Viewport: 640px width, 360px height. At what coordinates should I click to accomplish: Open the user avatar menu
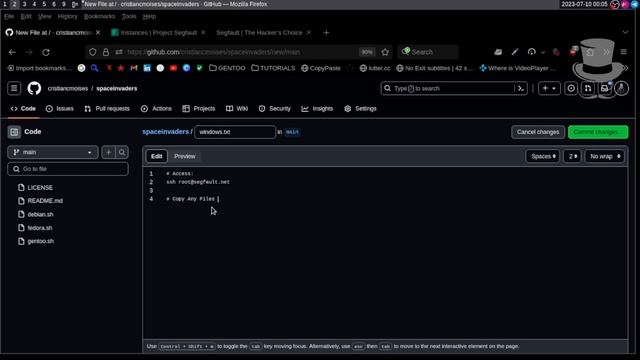coord(622,88)
